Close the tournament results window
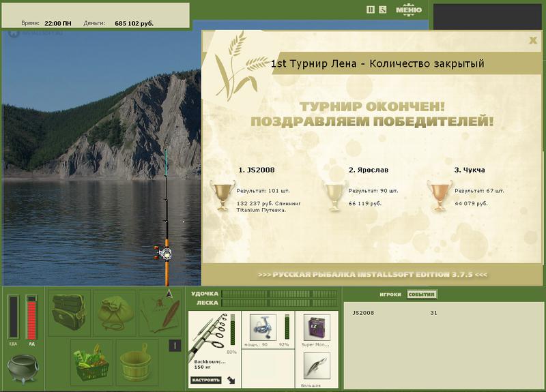This screenshot has width=546, height=392. coord(533,40)
